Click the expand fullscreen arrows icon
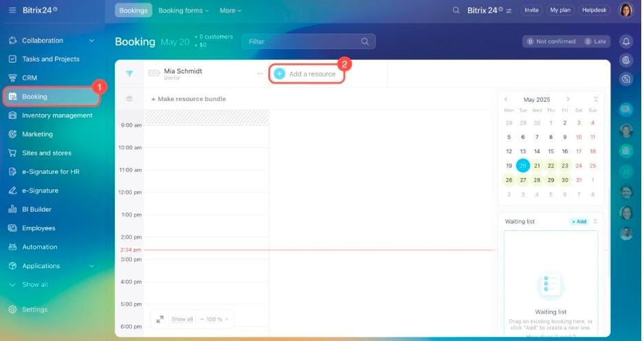Screen dimensions: 644x341 [160, 319]
